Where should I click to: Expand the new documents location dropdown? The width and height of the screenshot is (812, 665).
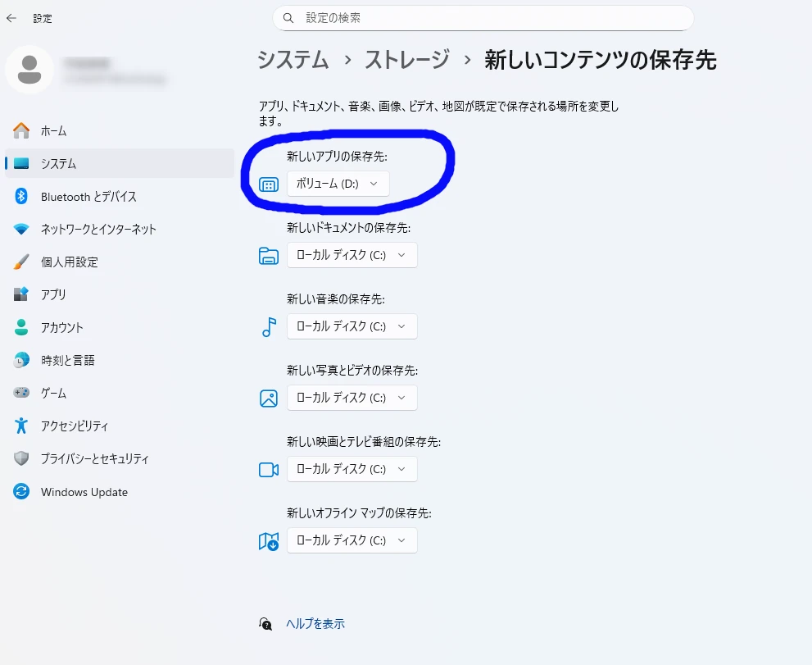352,255
